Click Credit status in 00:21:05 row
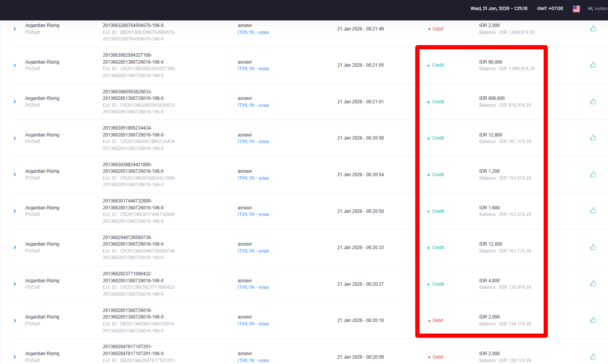The height and width of the screenshot is (364, 608). [x=438, y=65]
